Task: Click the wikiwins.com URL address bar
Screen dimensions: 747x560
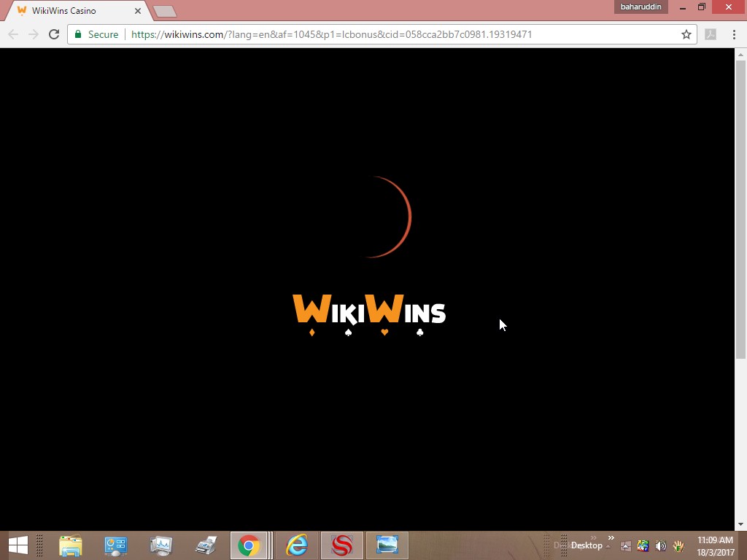Action: pyautogui.click(x=365, y=34)
